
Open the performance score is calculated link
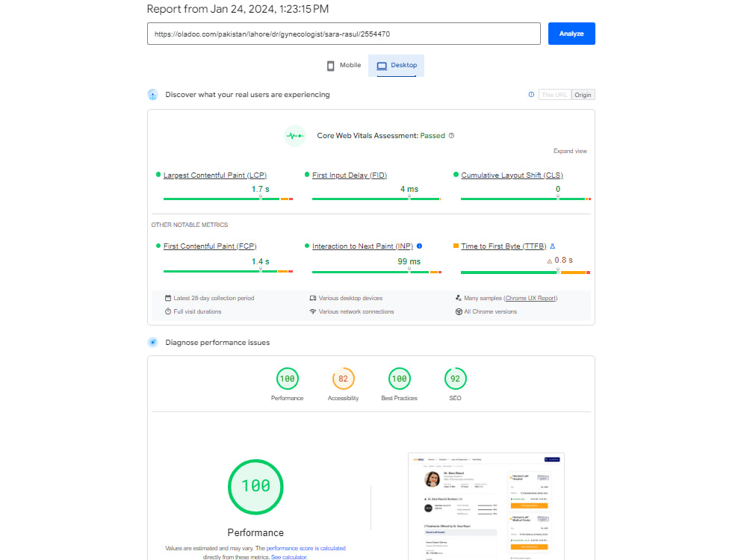[x=306, y=548]
